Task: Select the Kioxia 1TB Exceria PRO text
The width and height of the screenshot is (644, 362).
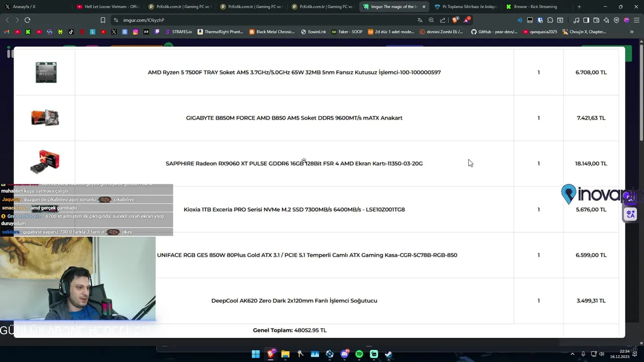Action: tap(294, 209)
